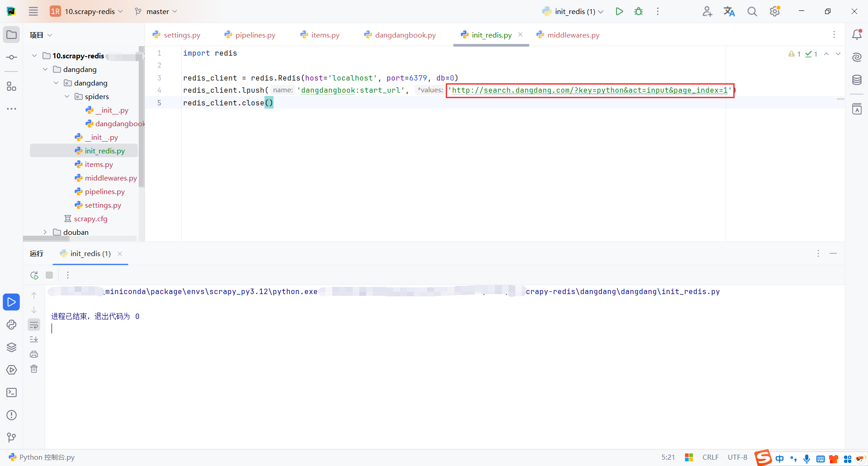Open the translation documentation panel icon

click(x=857, y=109)
